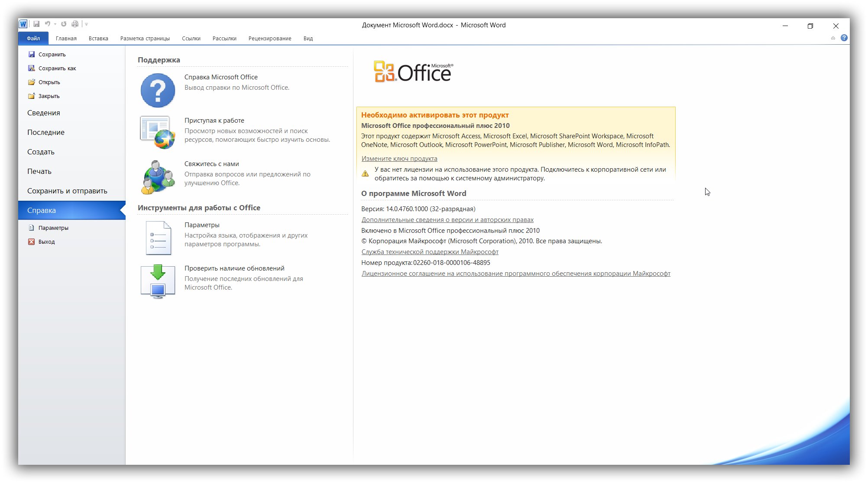Click the red Выход icon in sidebar
This screenshot has height=483, width=868.
31,241
